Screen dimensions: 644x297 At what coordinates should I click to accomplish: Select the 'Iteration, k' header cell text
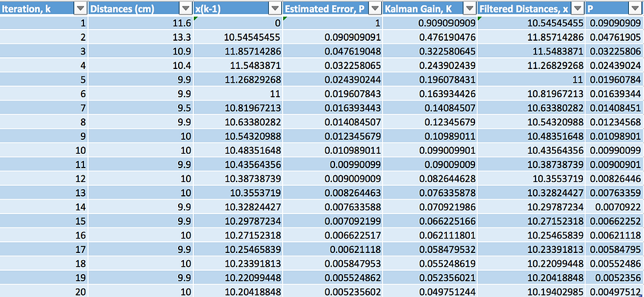[27, 9]
